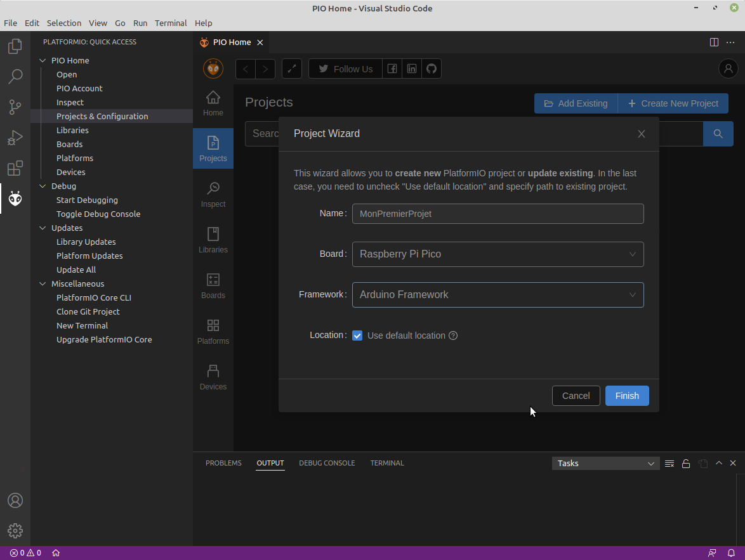The image size is (745, 560).
Task: Open the Extensions view
Action: pos(15,168)
